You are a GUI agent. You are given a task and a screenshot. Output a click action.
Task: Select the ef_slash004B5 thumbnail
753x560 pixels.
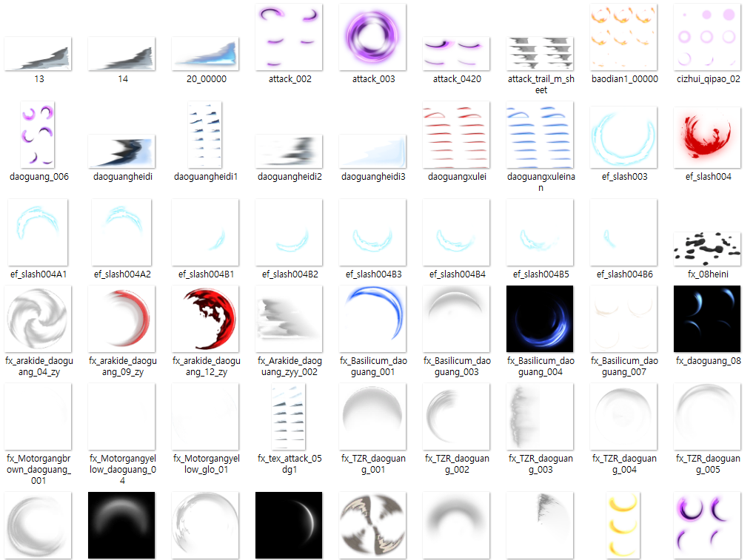tap(540, 232)
